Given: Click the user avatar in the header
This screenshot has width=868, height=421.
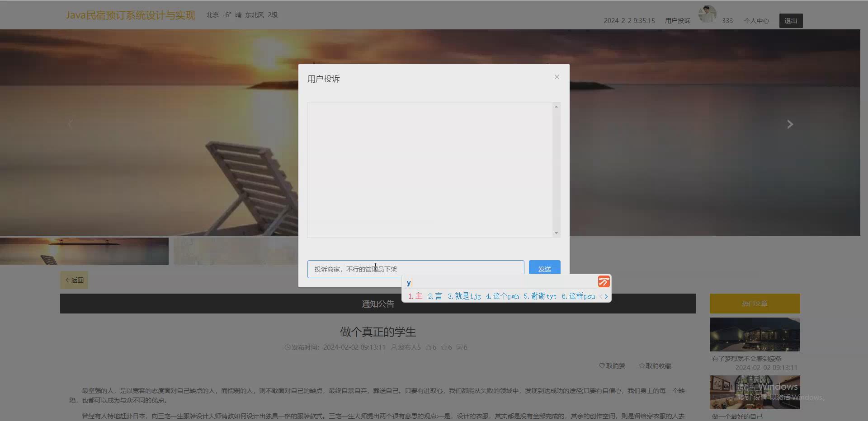Looking at the screenshot, I should pos(707,14).
